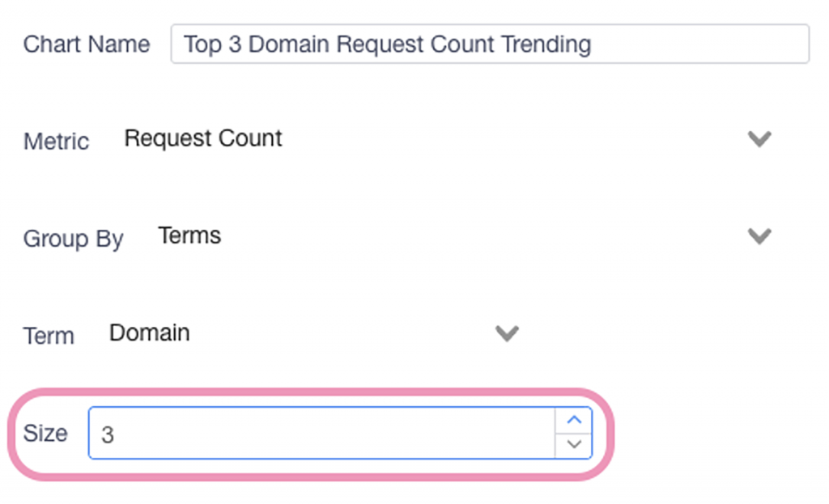Image resolution: width=829 pixels, height=504 pixels.
Task: Click the word Domain in chart name
Action: [x=289, y=44]
